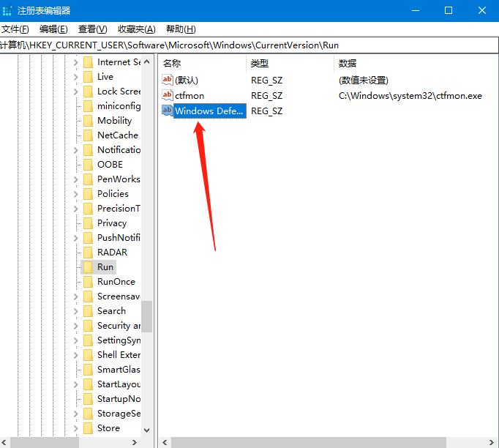Select the Windows Defe... value name
Image resolution: width=499 pixels, height=448 pixels.
tap(210, 111)
